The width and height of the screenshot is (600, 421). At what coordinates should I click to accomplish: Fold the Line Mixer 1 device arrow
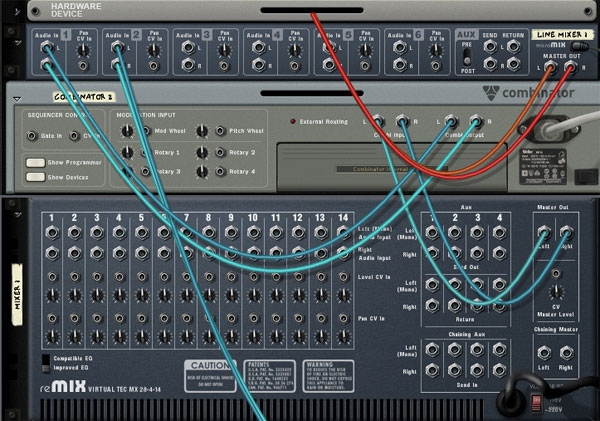point(18,43)
